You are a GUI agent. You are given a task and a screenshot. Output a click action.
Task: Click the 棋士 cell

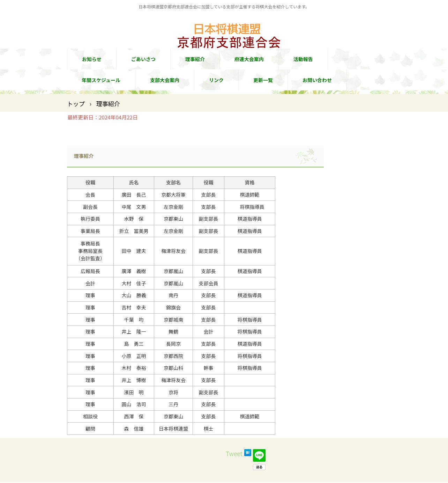208,429
